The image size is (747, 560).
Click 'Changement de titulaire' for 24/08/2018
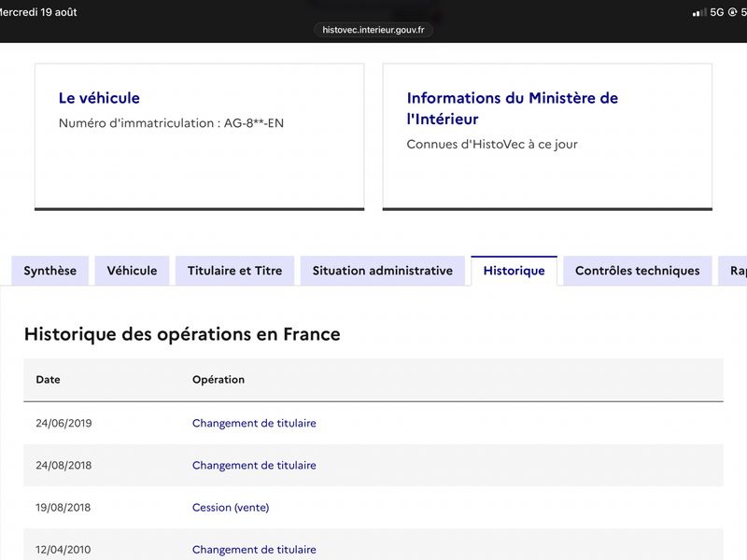click(254, 465)
